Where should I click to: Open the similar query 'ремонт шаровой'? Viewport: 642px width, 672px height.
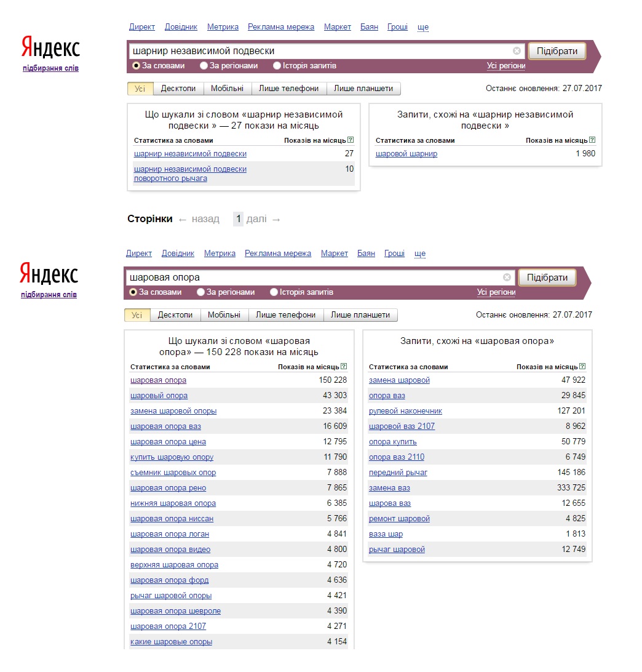click(399, 519)
